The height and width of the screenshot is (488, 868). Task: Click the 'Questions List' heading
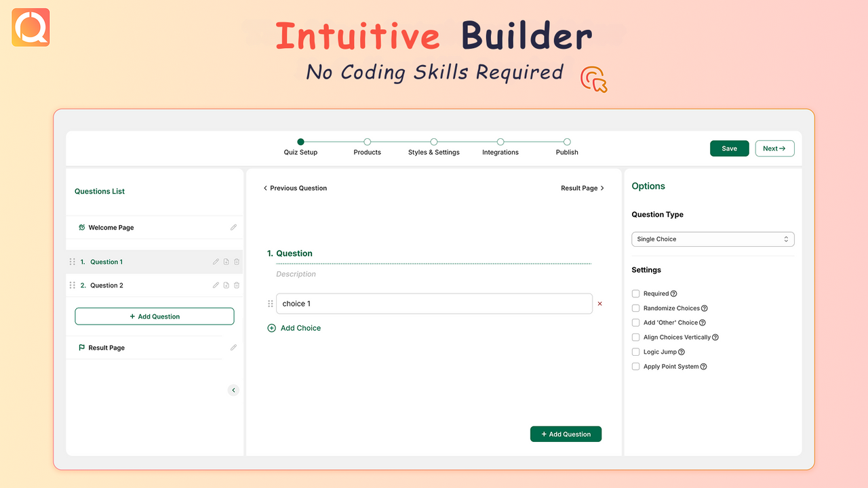(100, 191)
